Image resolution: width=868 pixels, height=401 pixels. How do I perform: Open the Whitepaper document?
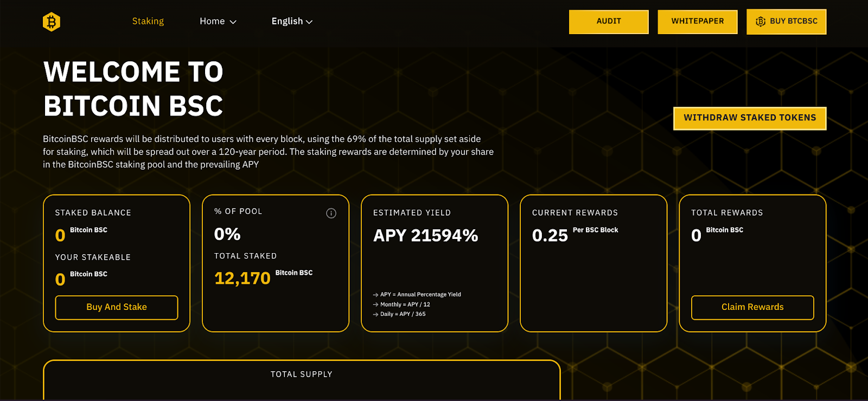tap(698, 22)
